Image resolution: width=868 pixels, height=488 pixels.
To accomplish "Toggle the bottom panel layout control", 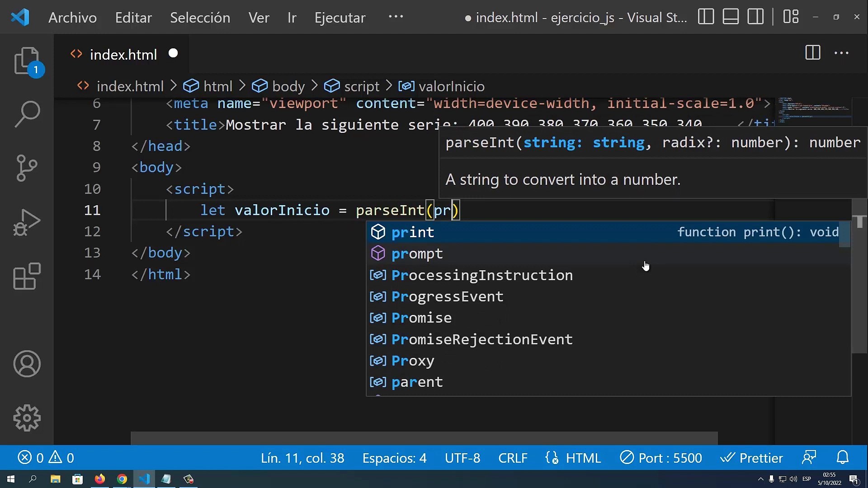I will click(731, 17).
